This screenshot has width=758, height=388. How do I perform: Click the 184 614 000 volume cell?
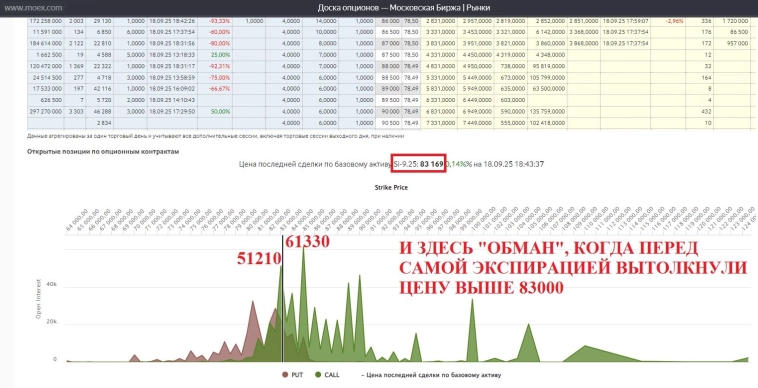pyautogui.click(x=46, y=43)
